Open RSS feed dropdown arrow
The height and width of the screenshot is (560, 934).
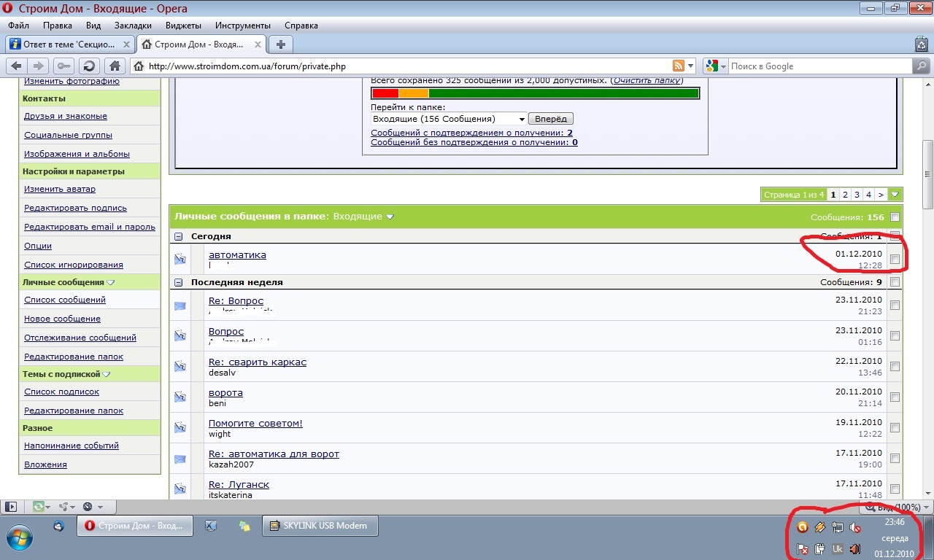(691, 66)
